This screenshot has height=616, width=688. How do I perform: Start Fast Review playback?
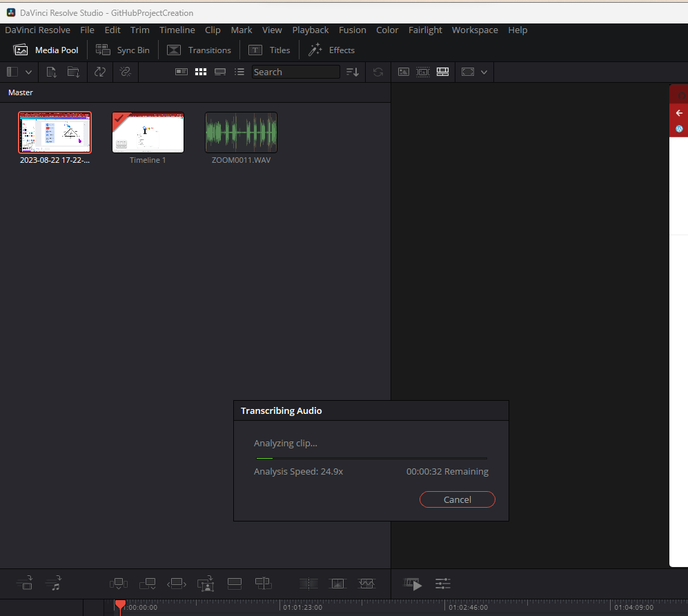413,584
